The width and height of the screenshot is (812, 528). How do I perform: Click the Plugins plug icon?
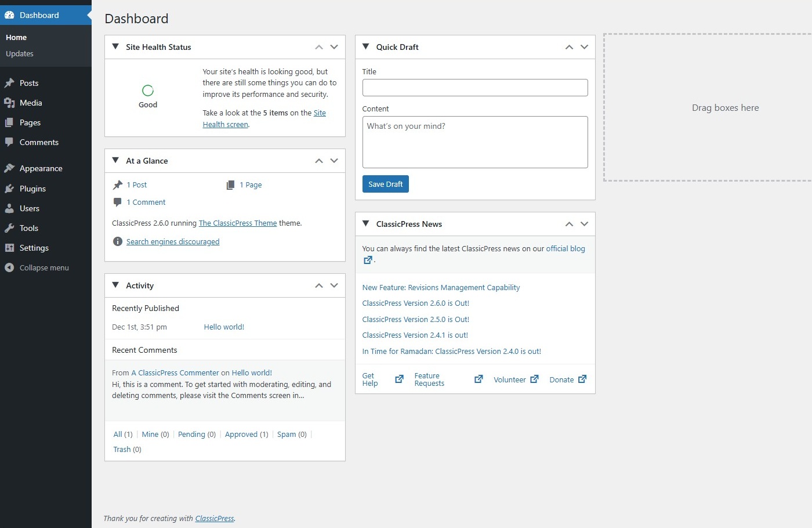point(9,189)
